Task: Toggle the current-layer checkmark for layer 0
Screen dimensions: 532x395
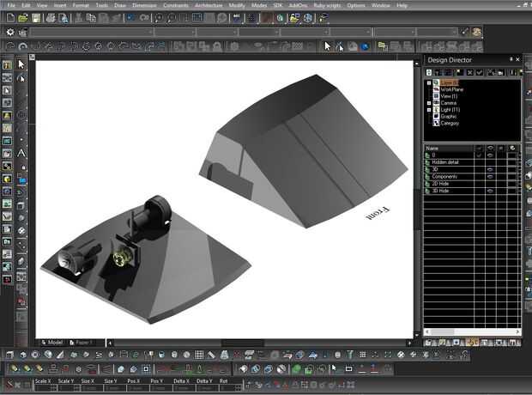Action: (479, 155)
